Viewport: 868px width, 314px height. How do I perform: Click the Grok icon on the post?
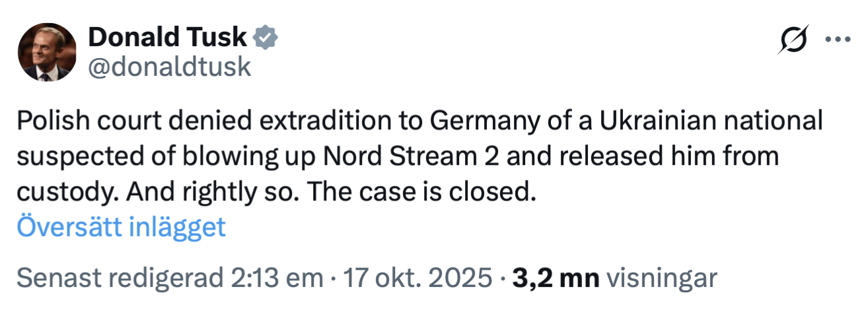[x=794, y=40]
